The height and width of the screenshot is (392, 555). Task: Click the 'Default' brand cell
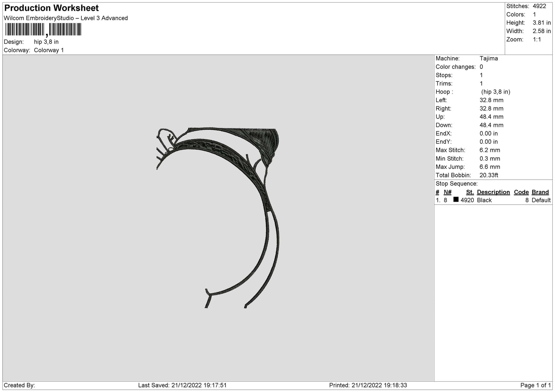click(541, 200)
